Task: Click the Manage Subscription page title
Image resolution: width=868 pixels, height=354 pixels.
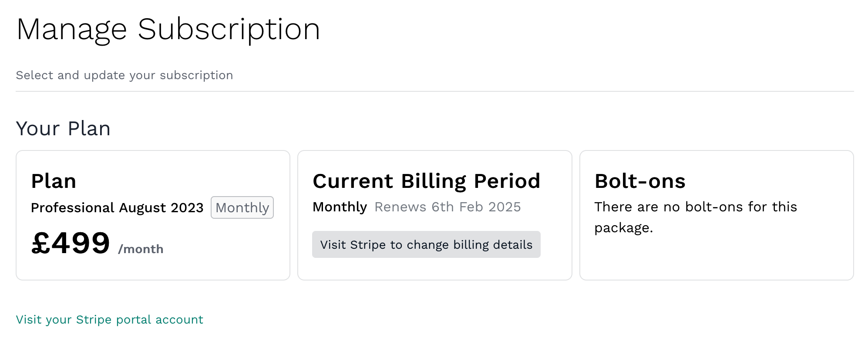Action: click(168, 30)
